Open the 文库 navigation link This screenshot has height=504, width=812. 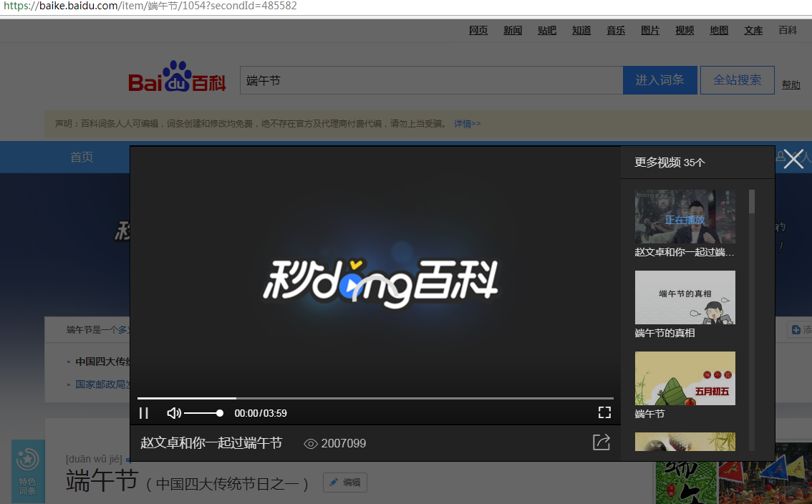(x=753, y=31)
